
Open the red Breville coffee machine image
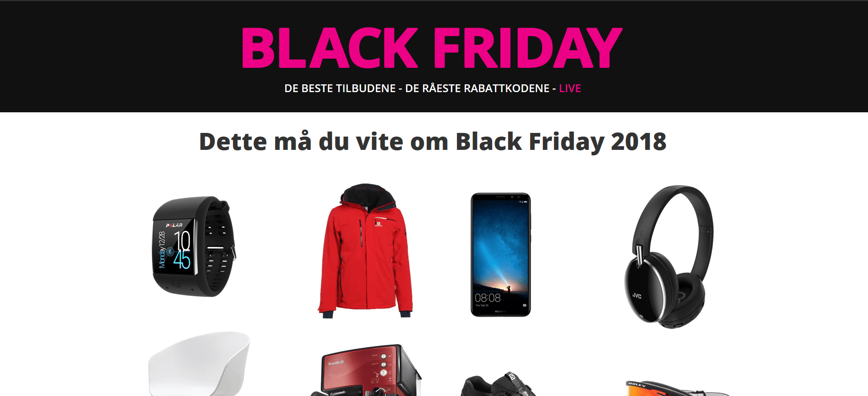365,370
